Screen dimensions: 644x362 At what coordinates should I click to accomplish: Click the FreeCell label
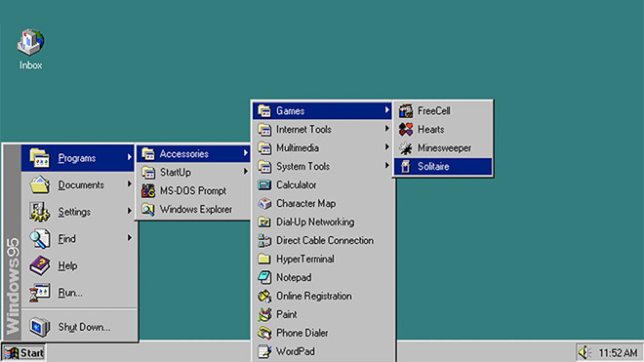pos(433,111)
